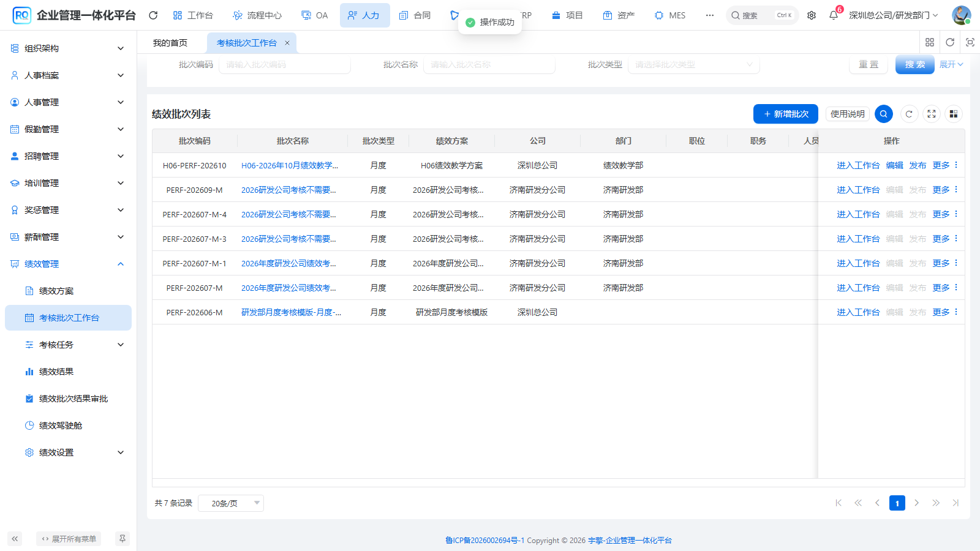980x551 pixels.
Task: Open the MES top menu
Action: tap(669, 15)
